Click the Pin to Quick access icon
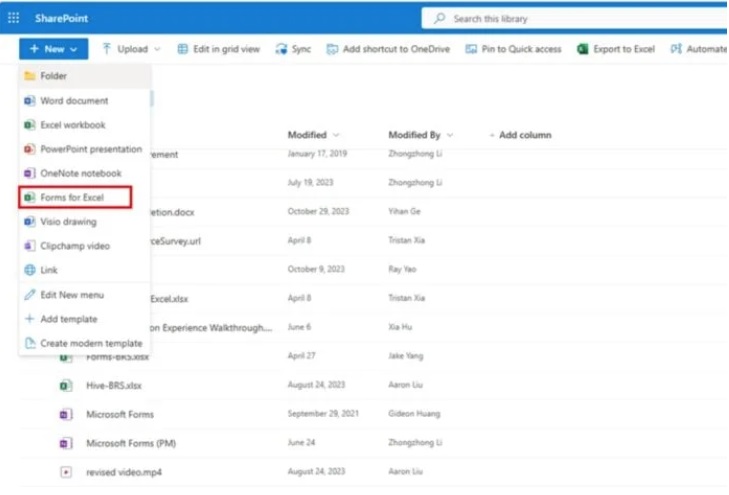 tap(471, 49)
